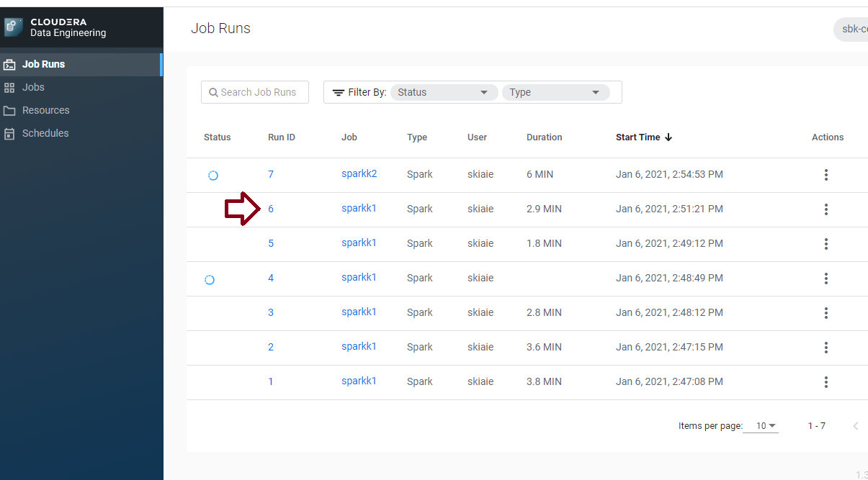Click the Cloudera Data Engineering logo icon
Viewport: 868px width, 480px height.
coord(12,27)
